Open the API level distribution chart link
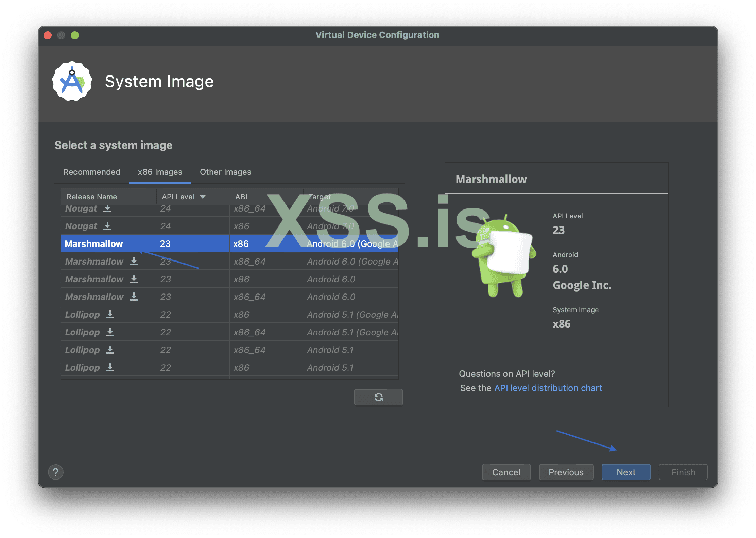 coord(548,388)
